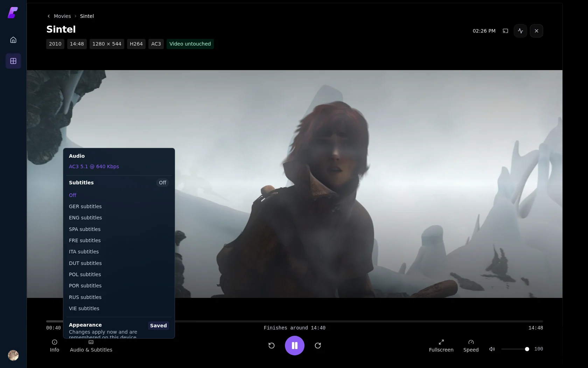Click the 1280 × 544 resolution tag

pos(107,44)
